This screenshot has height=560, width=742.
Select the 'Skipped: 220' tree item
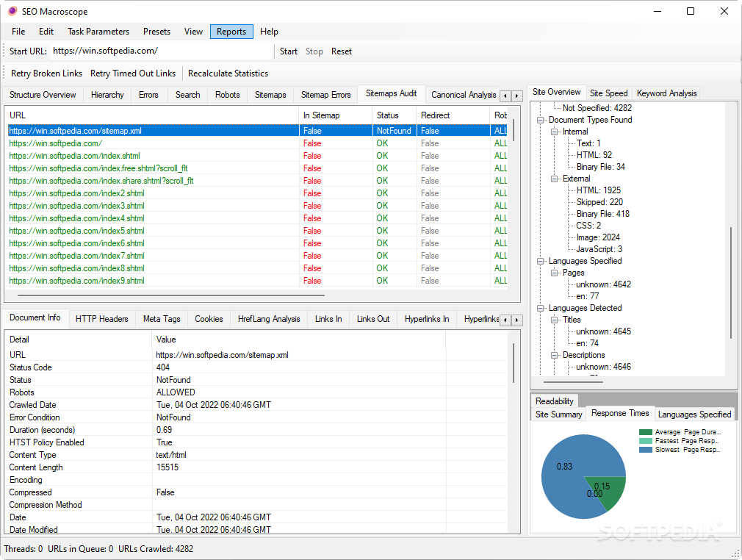(599, 202)
